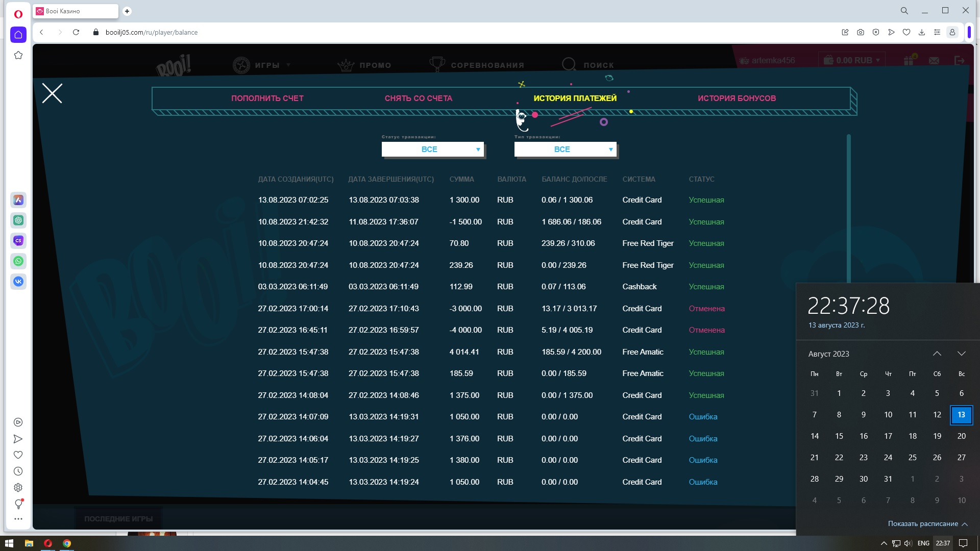Open Снять со счета tab
Viewport: 980px width, 551px height.
point(418,98)
